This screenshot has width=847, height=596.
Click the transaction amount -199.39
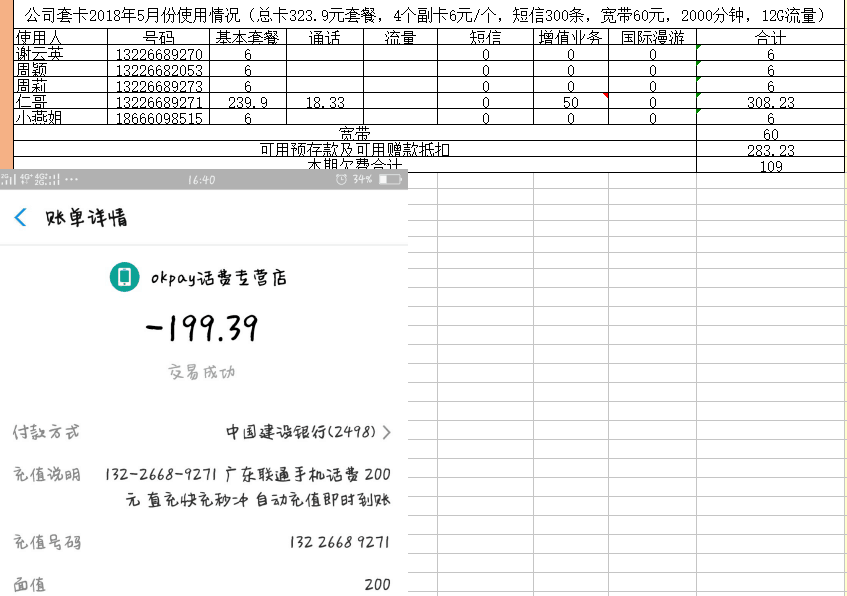pos(201,328)
